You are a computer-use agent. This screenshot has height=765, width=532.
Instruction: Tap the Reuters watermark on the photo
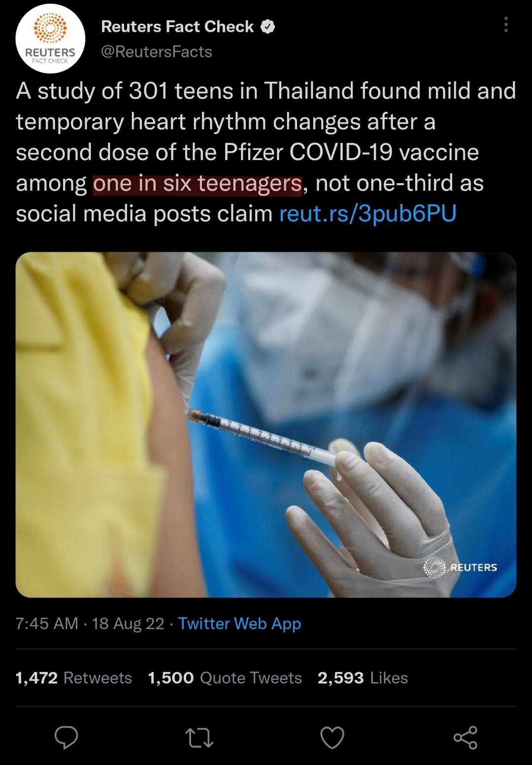click(x=460, y=567)
